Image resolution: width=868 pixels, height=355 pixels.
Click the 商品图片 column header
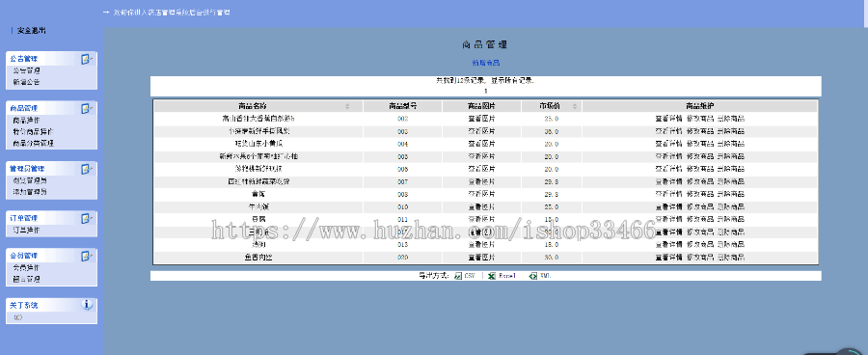click(x=481, y=106)
